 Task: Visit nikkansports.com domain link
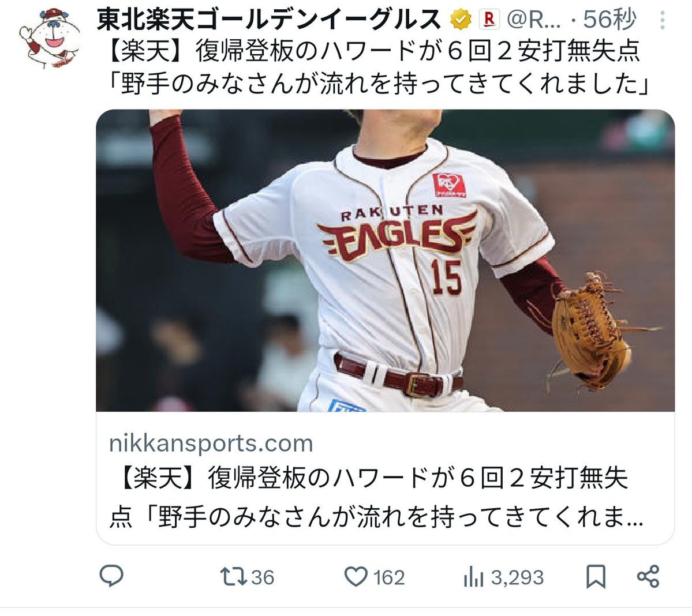[x=211, y=443]
